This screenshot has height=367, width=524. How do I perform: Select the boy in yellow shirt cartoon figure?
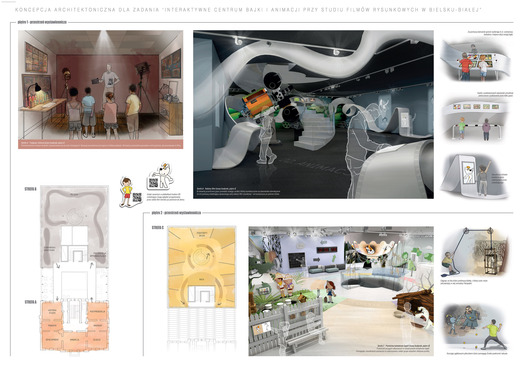pyautogui.click(x=127, y=192)
